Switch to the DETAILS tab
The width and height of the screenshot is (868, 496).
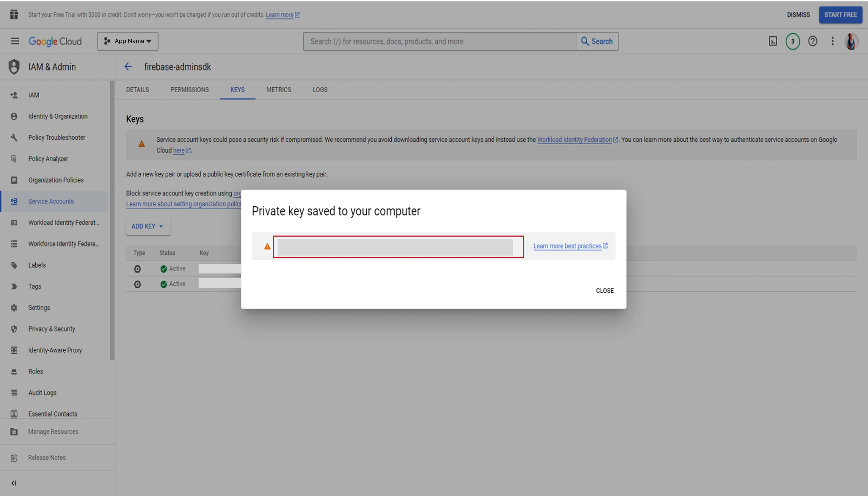pos(137,90)
